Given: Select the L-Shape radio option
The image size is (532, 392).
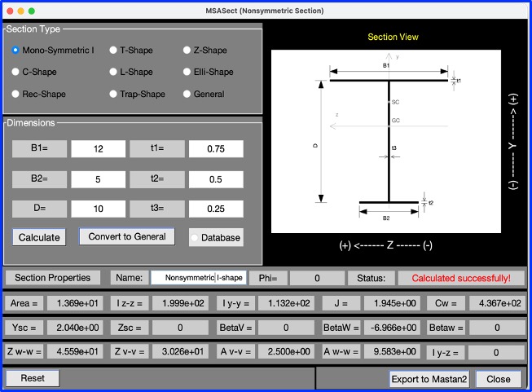Looking at the screenshot, I should (113, 72).
